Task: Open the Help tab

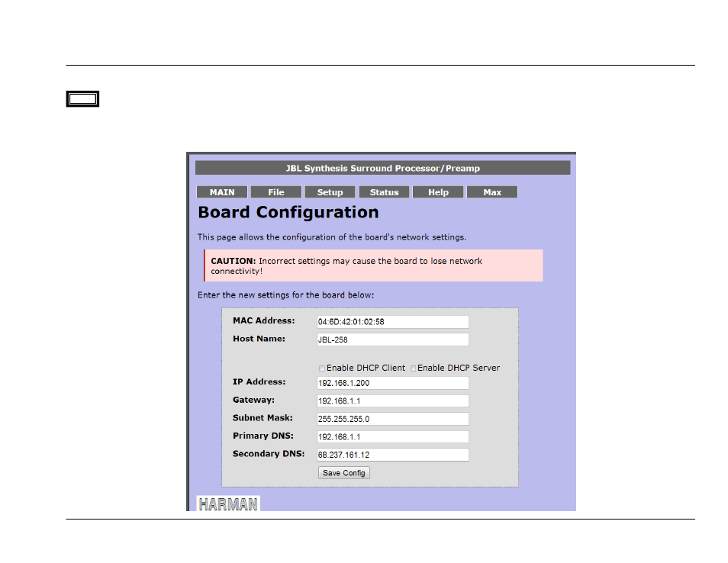Action: [438, 192]
